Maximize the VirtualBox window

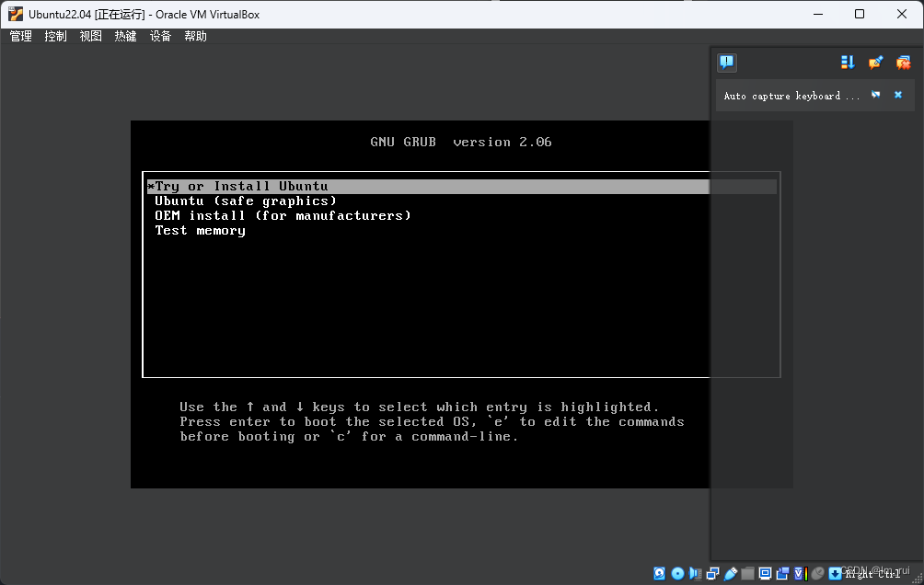pos(860,14)
